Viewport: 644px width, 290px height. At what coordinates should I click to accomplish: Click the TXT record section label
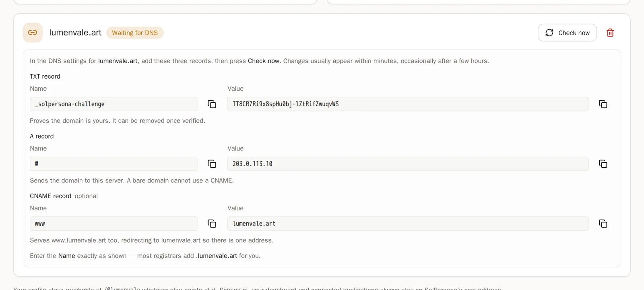45,77
